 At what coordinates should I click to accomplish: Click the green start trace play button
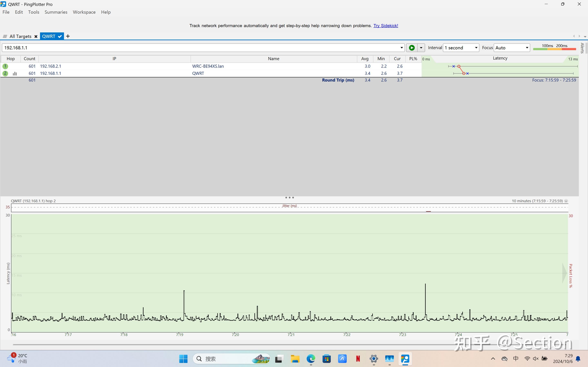pos(412,48)
